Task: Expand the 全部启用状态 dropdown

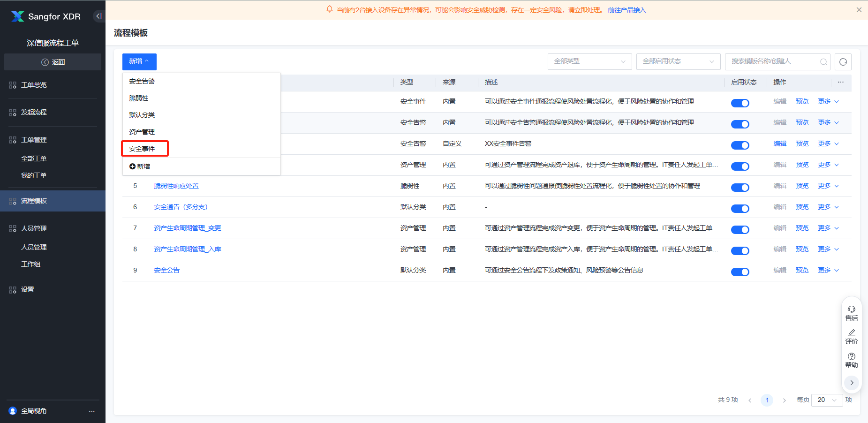Action: 678,61
